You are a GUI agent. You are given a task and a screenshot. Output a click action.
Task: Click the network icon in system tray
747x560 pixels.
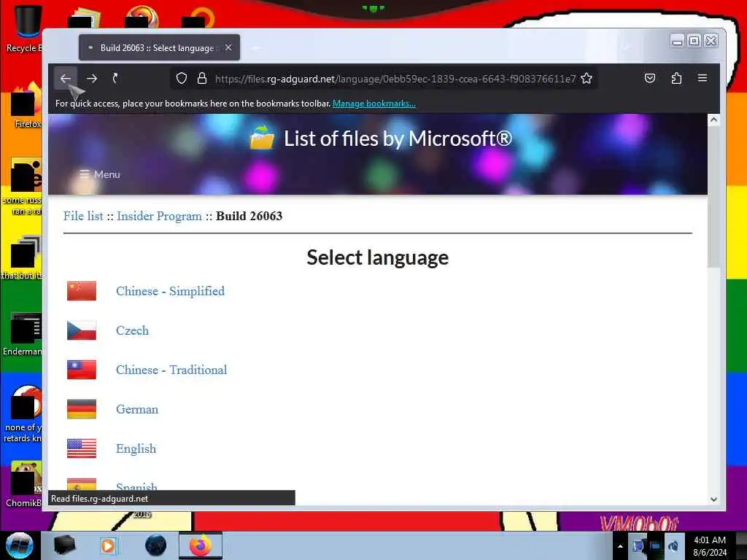click(654, 546)
